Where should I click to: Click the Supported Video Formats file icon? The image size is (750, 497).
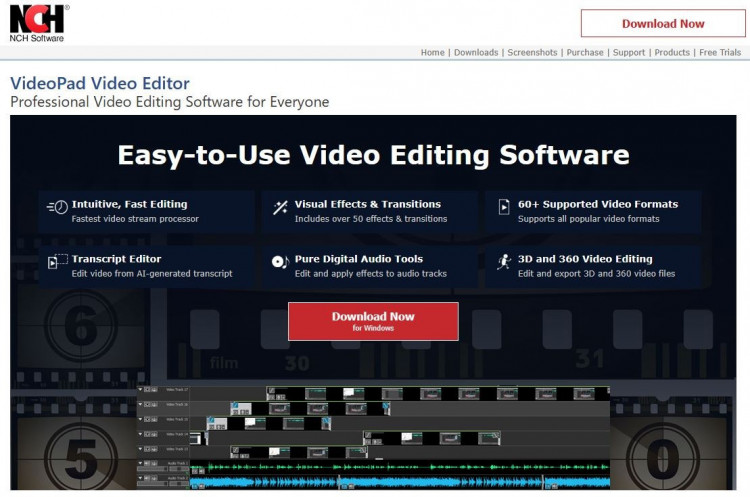pyautogui.click(x=504, y=208)
